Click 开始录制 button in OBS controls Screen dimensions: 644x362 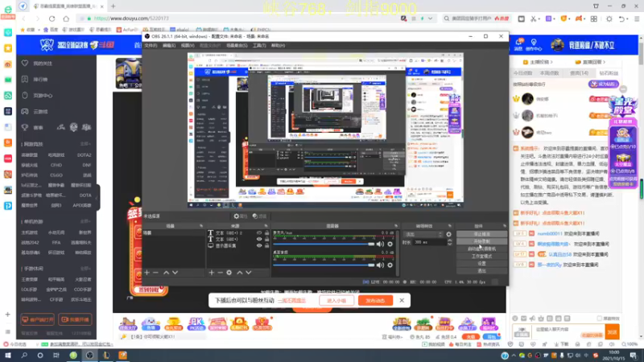(x=481, y=242)
